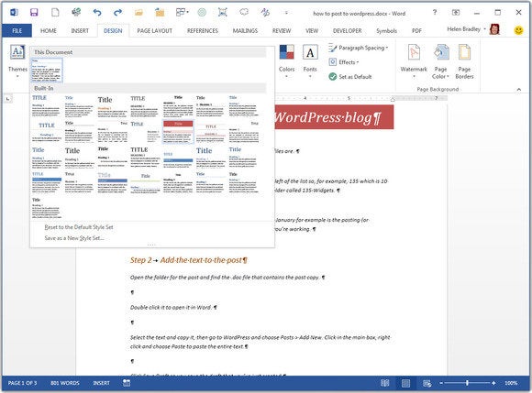The height and width of the screenshot is (393, 532).
Task: Switch to Web Layout view
Action: pyautogui.click(x=427, y=383)
